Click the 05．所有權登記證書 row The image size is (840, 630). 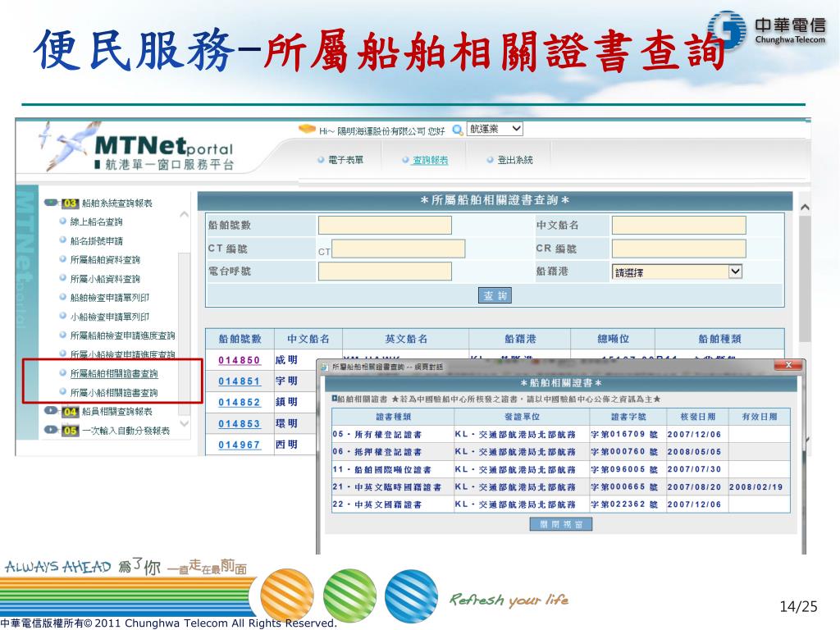(x=561, y=434)
